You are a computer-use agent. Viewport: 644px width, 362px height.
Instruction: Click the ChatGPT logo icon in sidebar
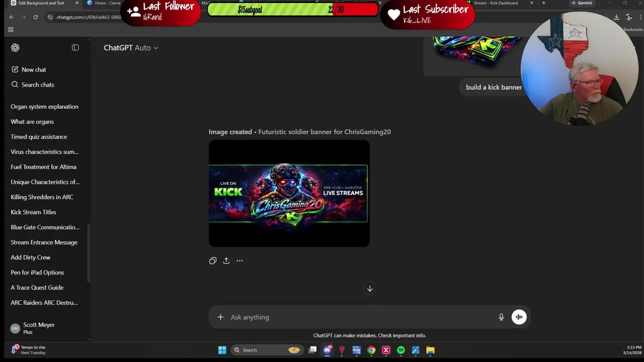tap(15, 48)
